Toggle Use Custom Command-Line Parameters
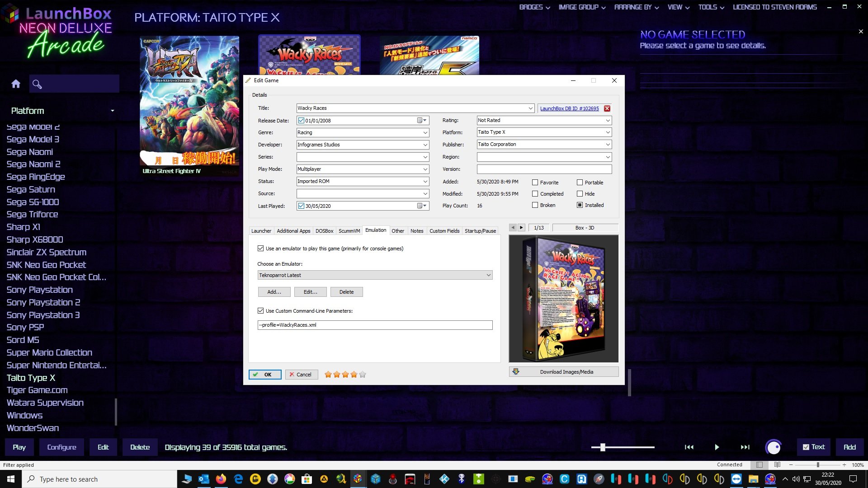 coord(260,311)
